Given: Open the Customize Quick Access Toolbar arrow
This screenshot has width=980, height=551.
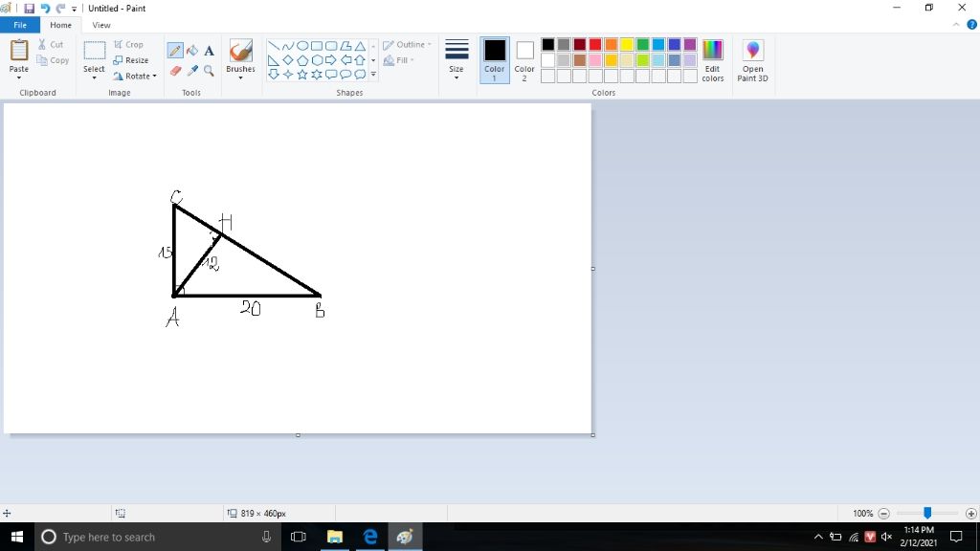Looking at the screenshot, I should (x=75, y=9).
